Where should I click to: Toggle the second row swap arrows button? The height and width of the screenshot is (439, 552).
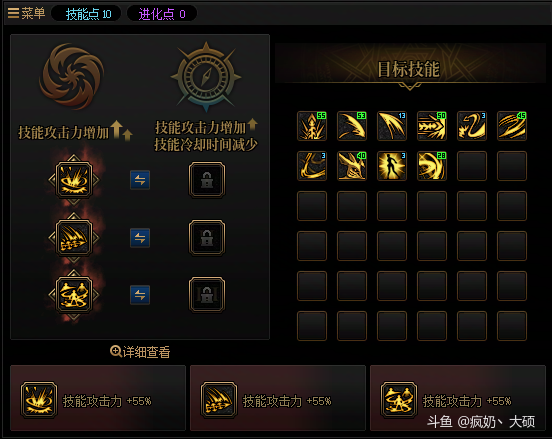click(x=140, y=238)
